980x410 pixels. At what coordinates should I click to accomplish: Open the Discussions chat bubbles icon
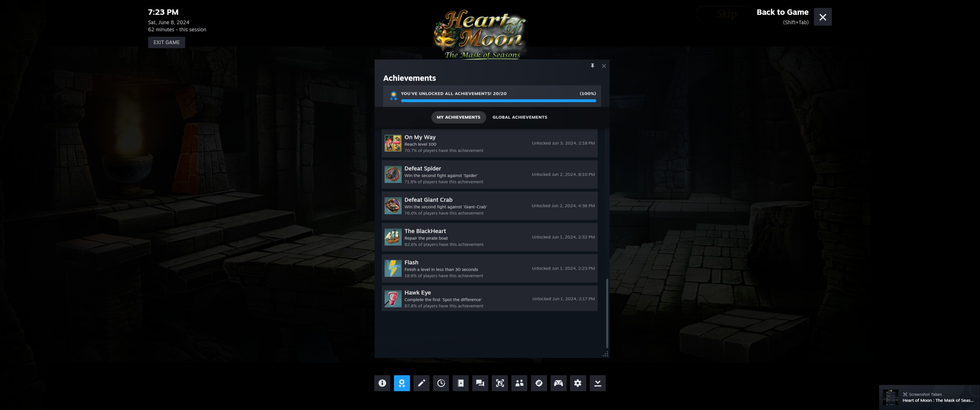[x=480, y=383]
